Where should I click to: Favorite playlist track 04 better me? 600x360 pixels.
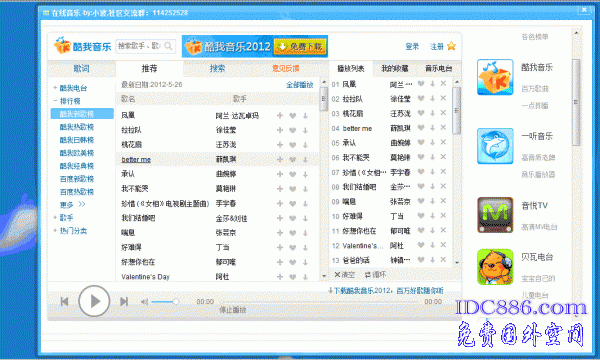point(421,128)
